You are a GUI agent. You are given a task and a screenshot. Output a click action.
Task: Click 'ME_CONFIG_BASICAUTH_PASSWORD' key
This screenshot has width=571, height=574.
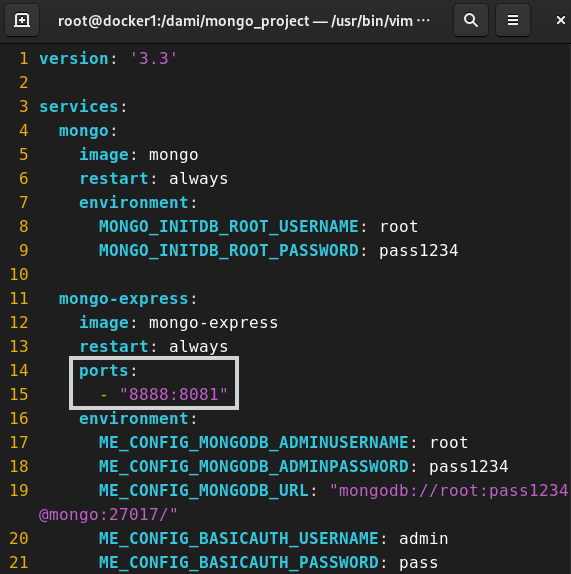239,563
